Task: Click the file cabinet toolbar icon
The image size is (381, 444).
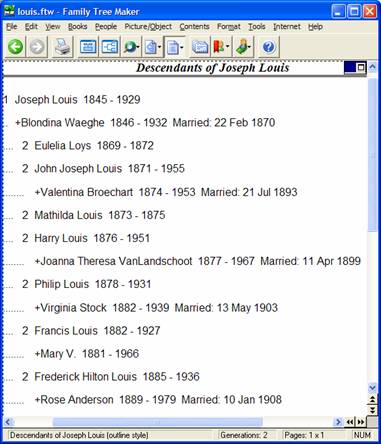Action: coord(200,47)
